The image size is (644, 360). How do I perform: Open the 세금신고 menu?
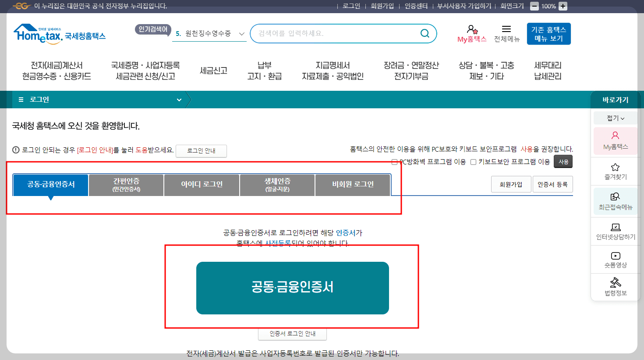[x=214, y=70]
